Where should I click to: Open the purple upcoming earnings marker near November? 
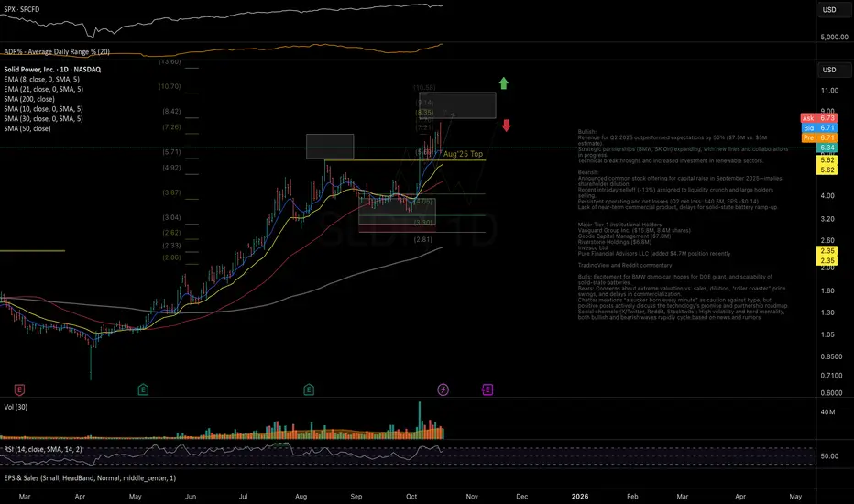tap(487, 389)
